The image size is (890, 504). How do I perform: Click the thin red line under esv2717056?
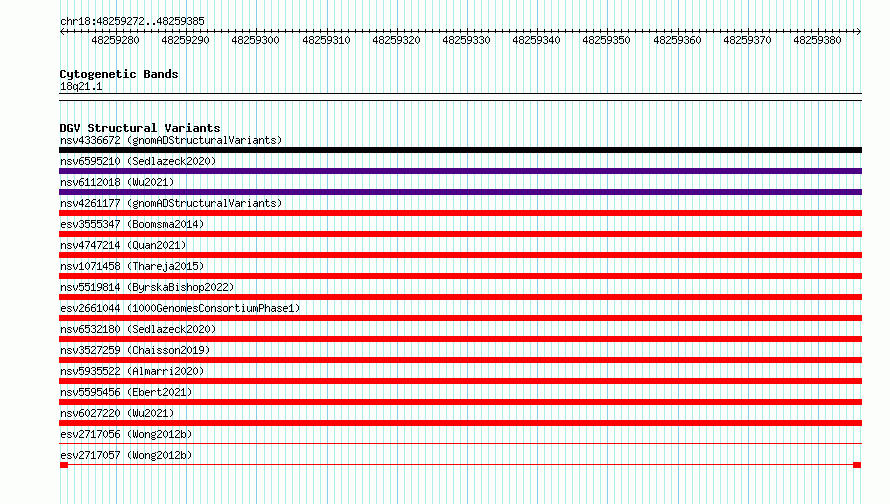(460, 444)
